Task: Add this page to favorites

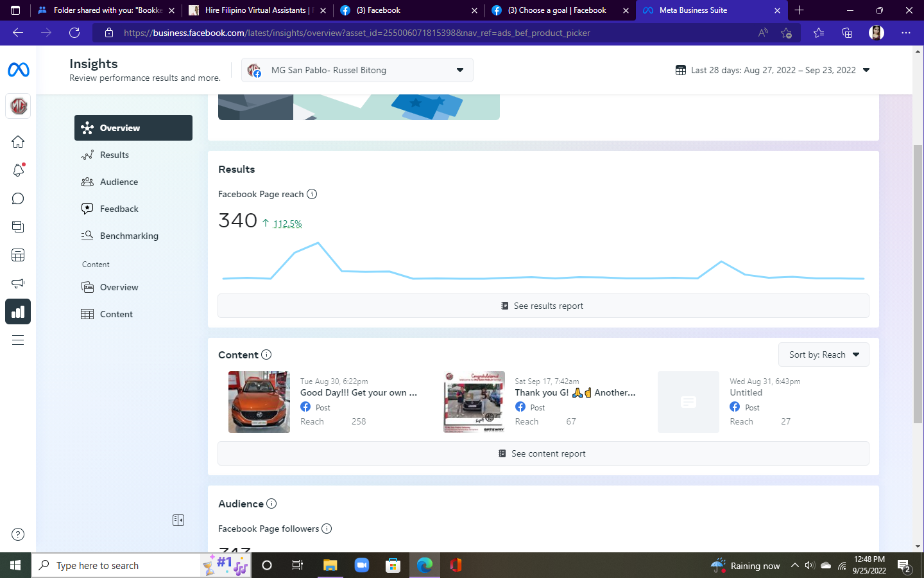Action: 787,33
